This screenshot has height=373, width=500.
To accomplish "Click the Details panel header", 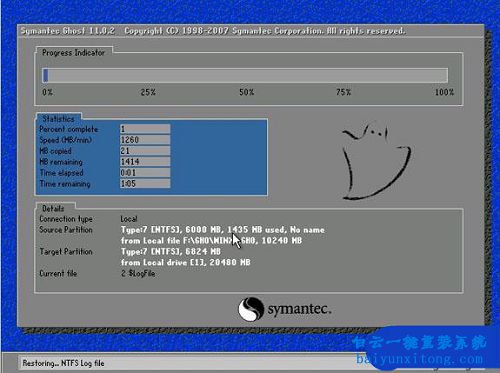I will click(53, 208).
